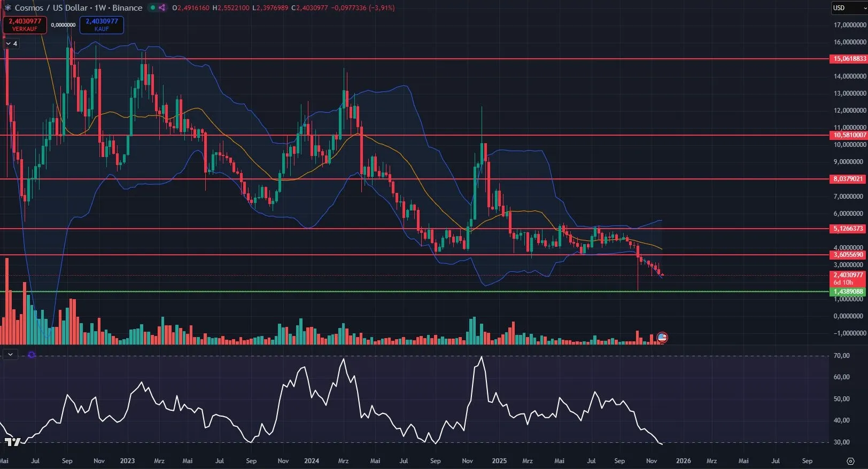Collapse the indicator legend showing 4
The height and width of the screenshot is (469, 868).
[x=11, y=44]
